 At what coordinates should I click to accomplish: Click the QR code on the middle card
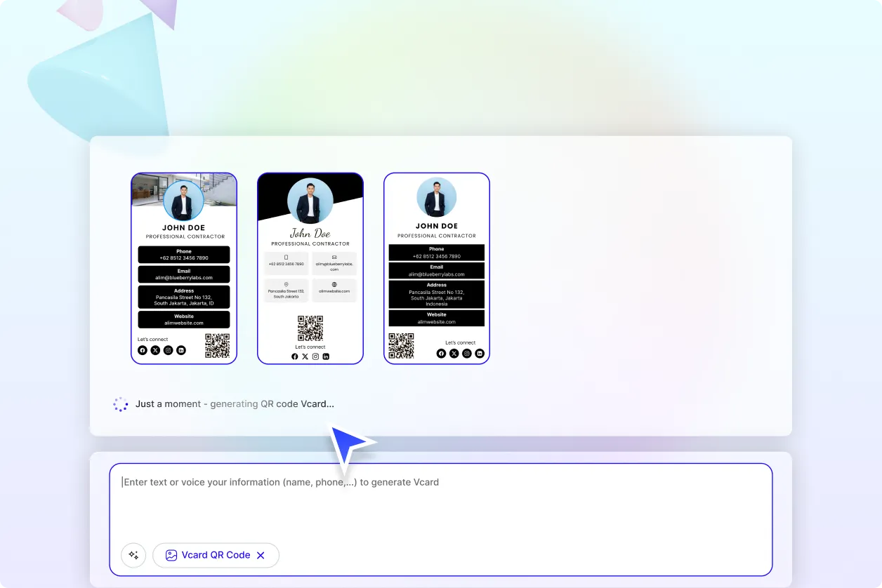tap(310, 328)
